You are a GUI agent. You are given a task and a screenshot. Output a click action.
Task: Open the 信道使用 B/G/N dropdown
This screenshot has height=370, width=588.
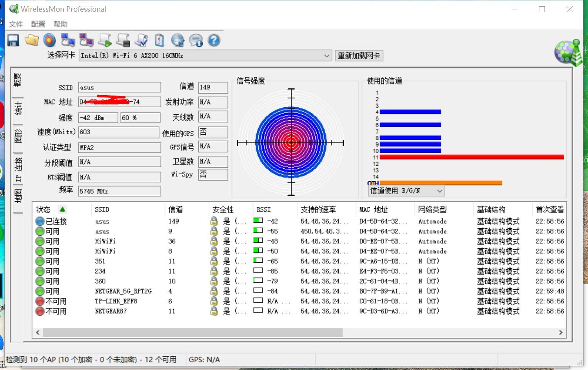click(439, 191)
